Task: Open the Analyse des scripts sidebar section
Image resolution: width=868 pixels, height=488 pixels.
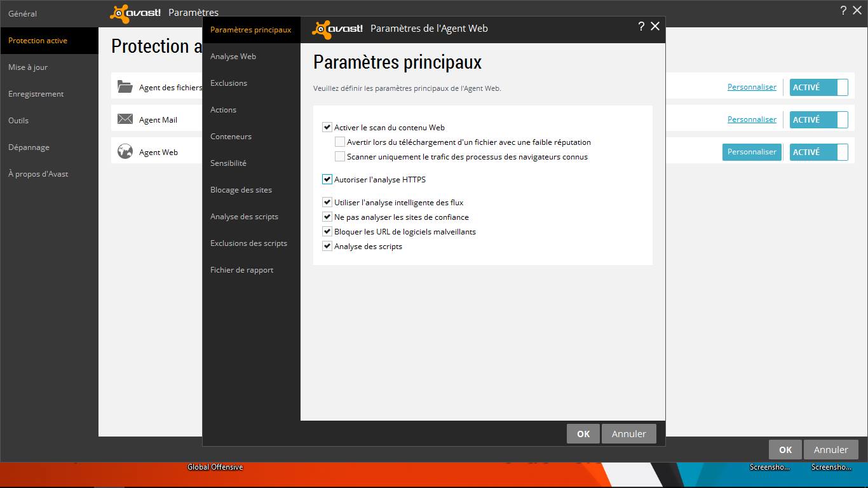Action: (x=251, y=217)
